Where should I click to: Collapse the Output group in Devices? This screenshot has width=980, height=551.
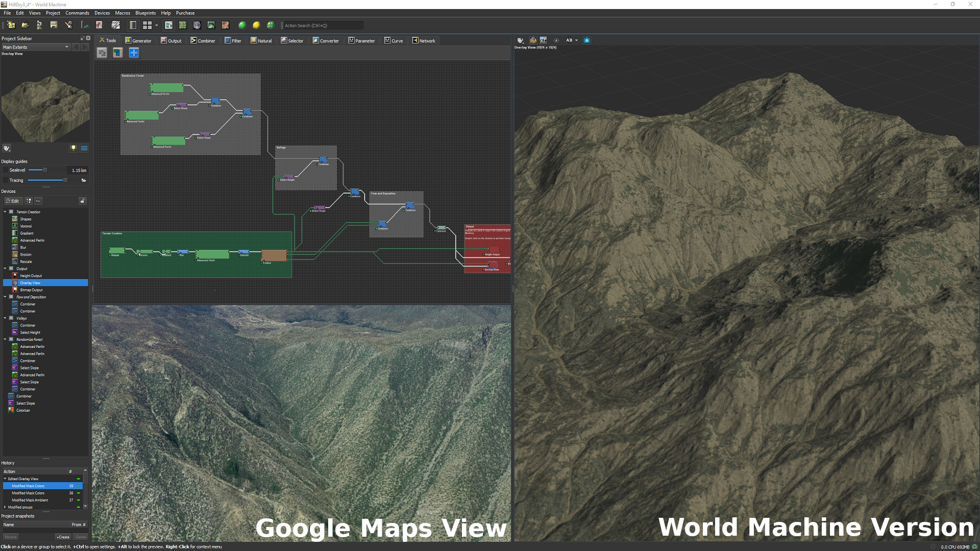(x=5, y=268)
